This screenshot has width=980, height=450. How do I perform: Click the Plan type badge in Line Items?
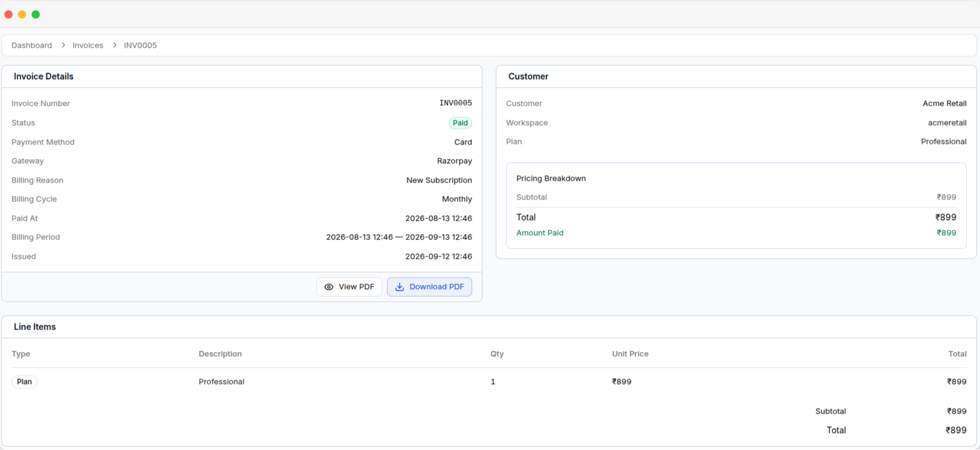tap(24, 382)
